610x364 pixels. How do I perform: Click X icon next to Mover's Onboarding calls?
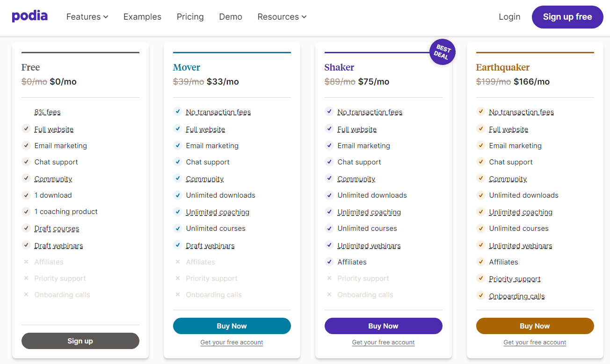(x=178, y=294)
